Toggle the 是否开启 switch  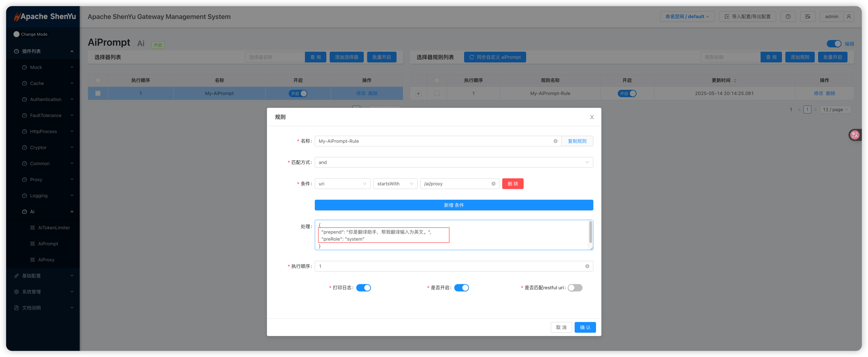tap(461, 287)
